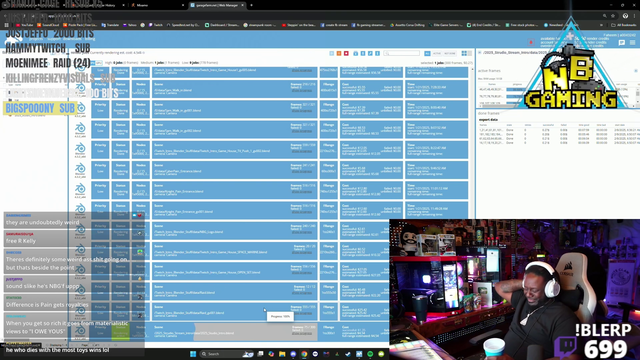This screenshot has width=640, height=360.
Task: Toggle the GPU jobs filter
Action: coord(99,63)
